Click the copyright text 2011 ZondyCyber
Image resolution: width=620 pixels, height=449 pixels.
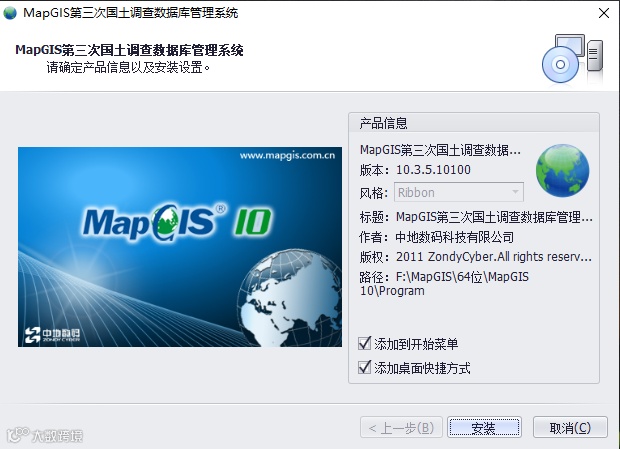[494, 257]
